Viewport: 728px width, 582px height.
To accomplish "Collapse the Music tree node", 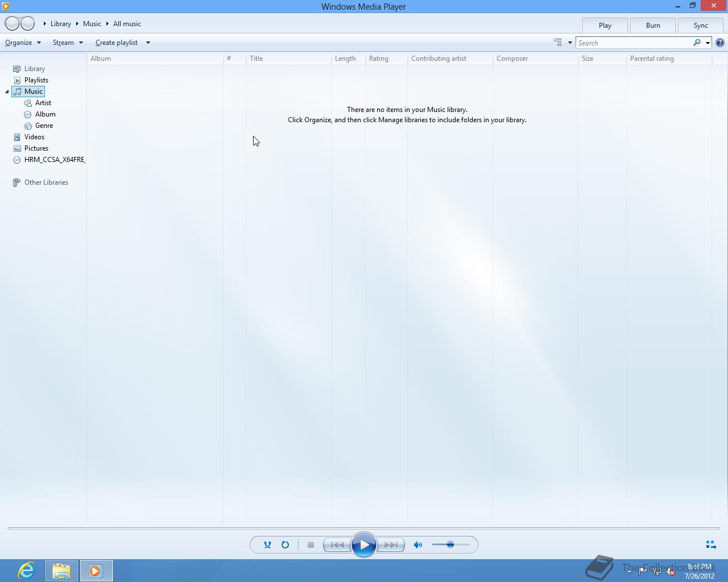I will click(7, 92).
